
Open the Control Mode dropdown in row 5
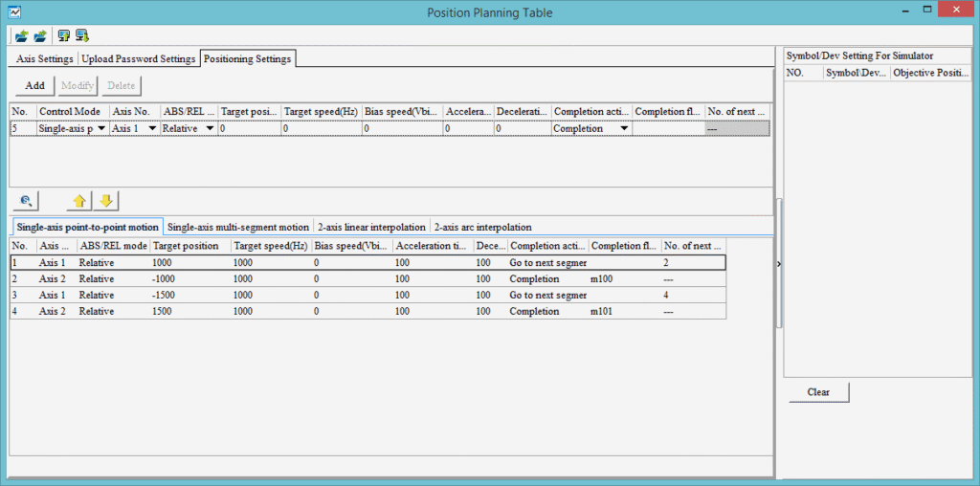pos(101,129)
